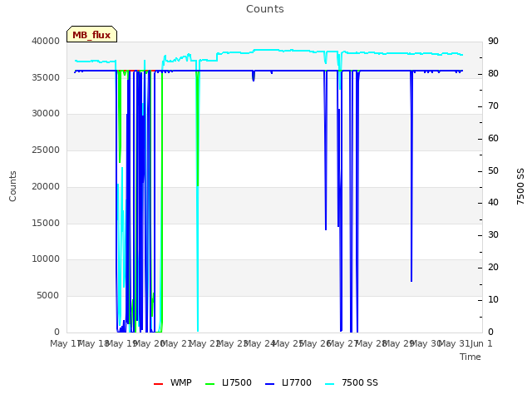
Task: Click the Time axis label
Action: 470,357
